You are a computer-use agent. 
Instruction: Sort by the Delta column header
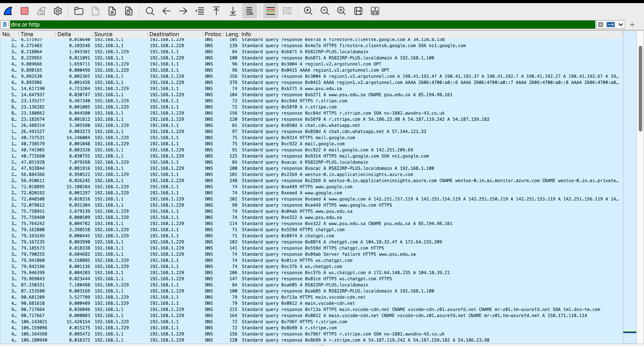[x=74, y=34]
